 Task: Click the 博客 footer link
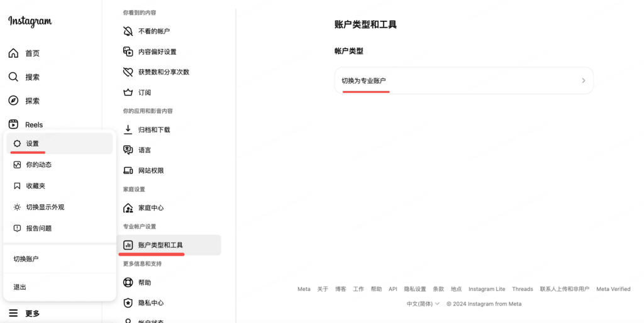point(340,289)
